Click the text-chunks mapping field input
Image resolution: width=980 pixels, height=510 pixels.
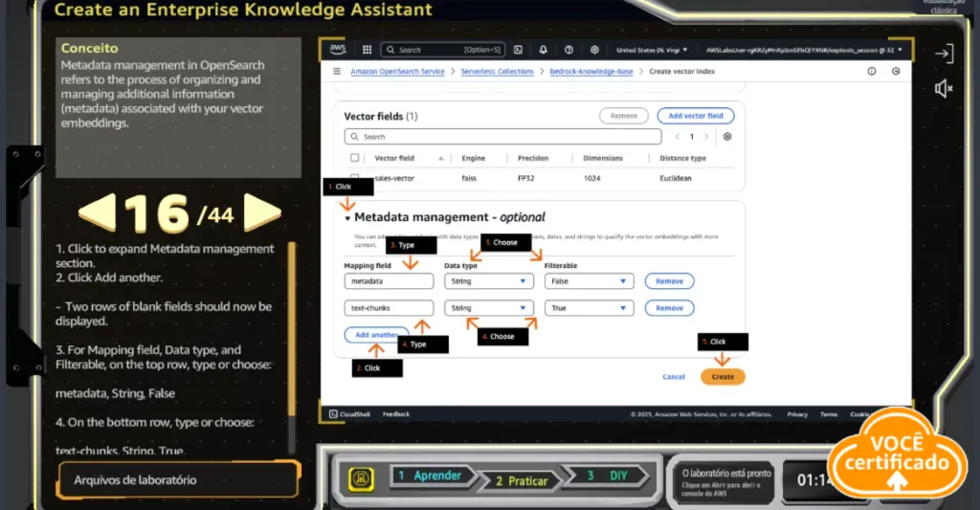(389, 308)
